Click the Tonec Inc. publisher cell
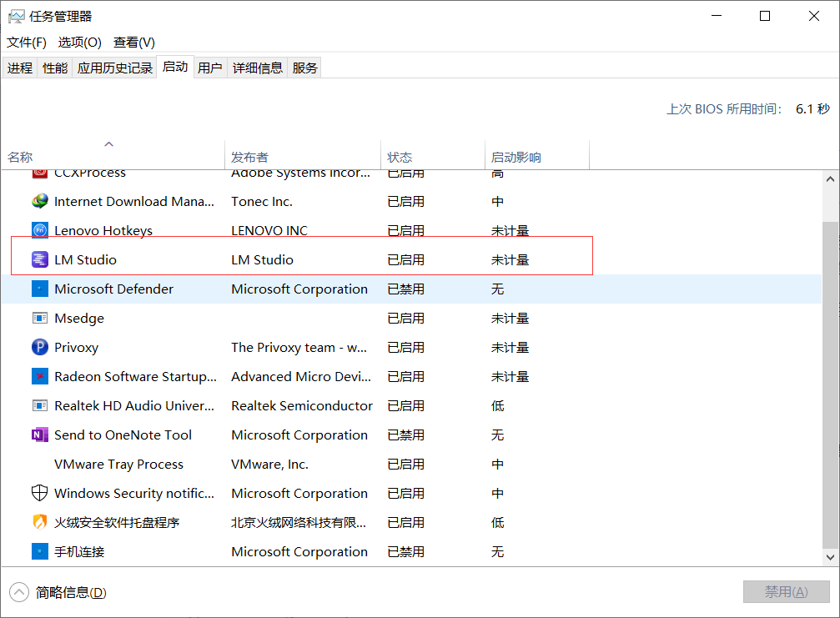 coord(262,201)
